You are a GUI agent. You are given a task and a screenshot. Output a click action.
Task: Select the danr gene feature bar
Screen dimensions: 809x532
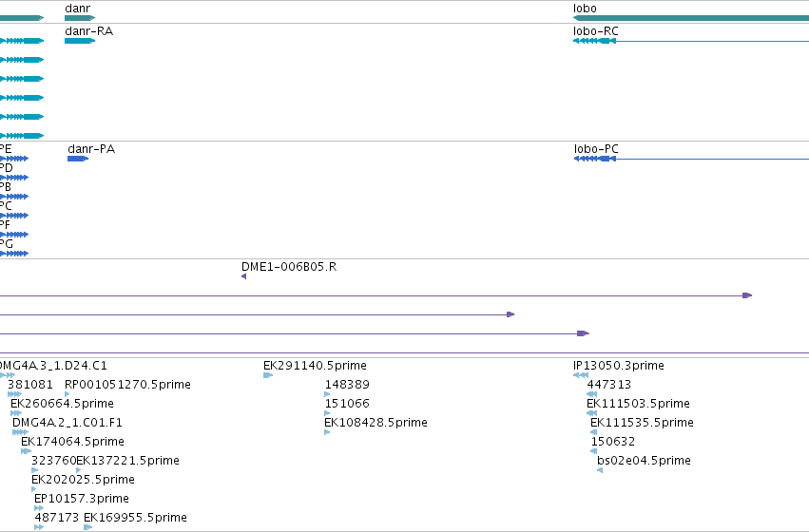(80, 18)
